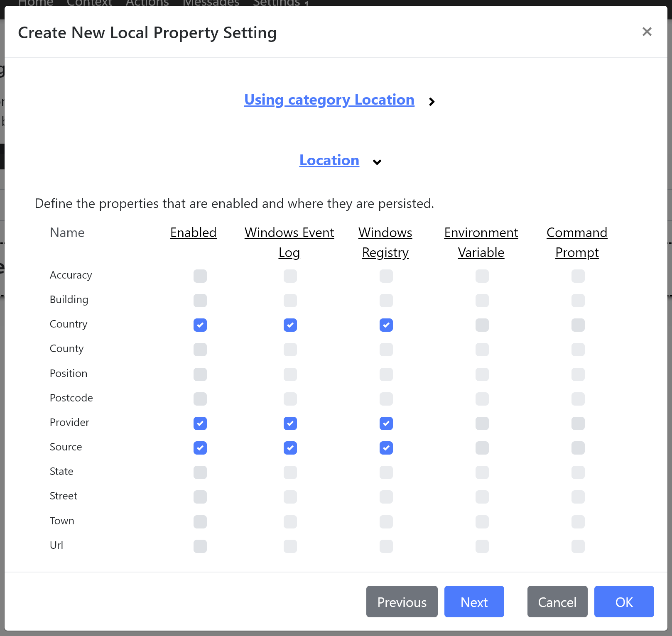Check Postcode's Windows Event Log box
Image resolution: width=672 pixels, height=636 pixels.
[x=290, y=399]
